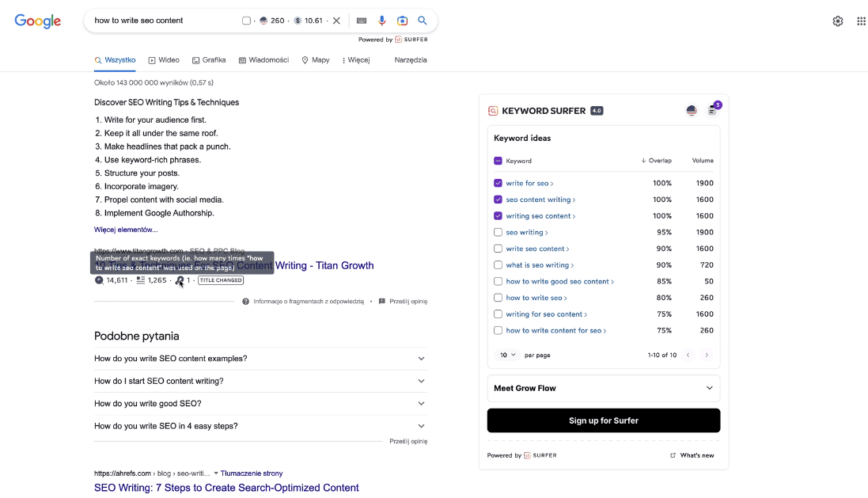Open the Keyword Surfer clipboard list icon
The image size is (868, 498).
click(712, 111)
